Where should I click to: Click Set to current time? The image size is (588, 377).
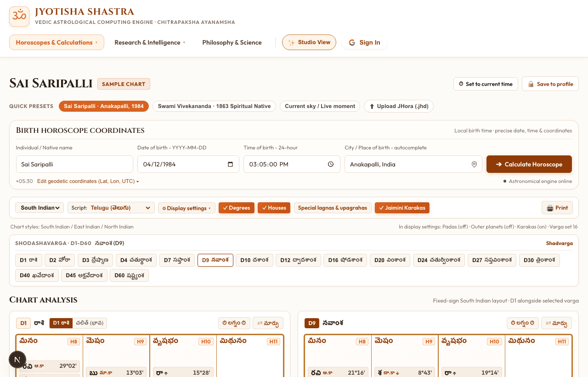click(x=486, y=84)
